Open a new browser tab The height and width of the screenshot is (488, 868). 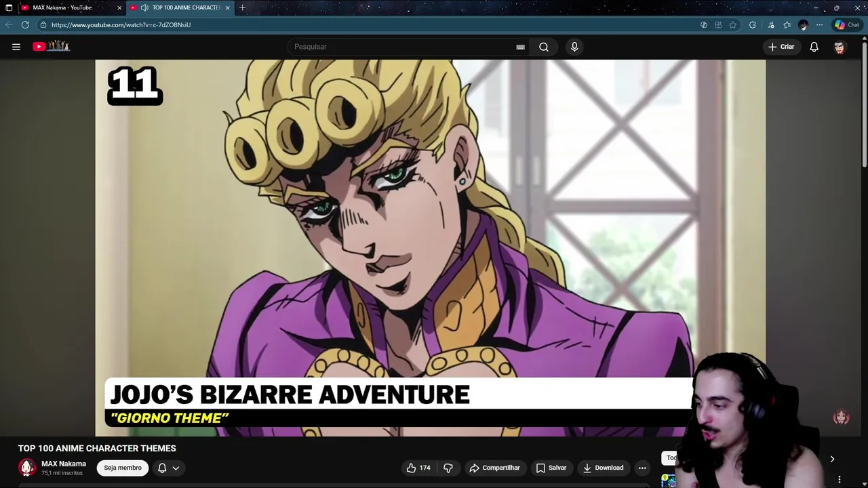[242, 7]
